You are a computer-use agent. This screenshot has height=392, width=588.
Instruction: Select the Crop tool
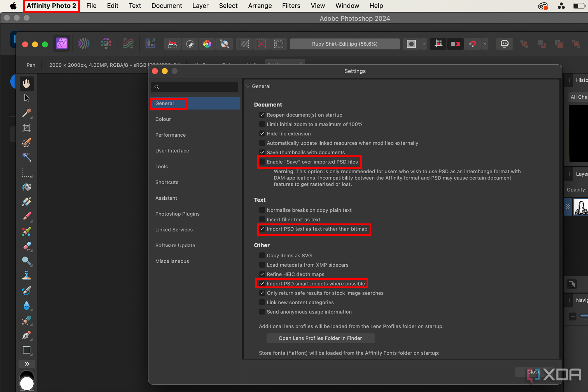(27, 128)
